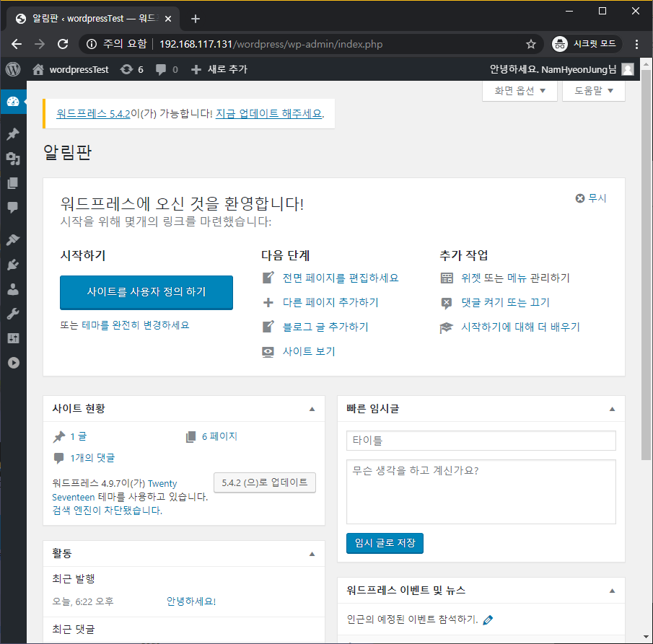The height and width of the screenshot is (644, 653).
Task: Open the Media icon in sidebar
Action: click(13, 159)
